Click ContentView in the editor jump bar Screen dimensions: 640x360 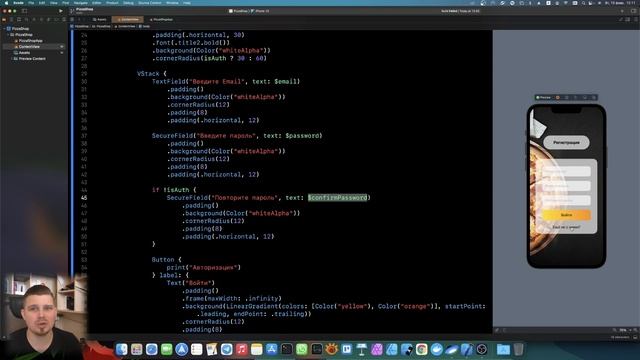(125, 26)
